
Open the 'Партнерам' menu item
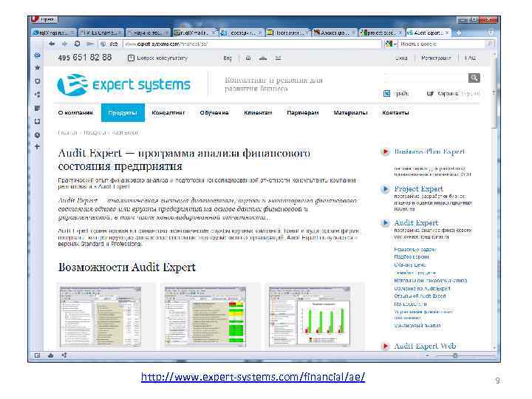point(303,112)
